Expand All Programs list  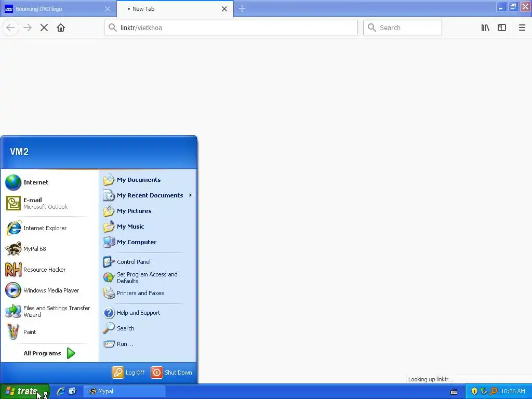(x=49, y=353)
